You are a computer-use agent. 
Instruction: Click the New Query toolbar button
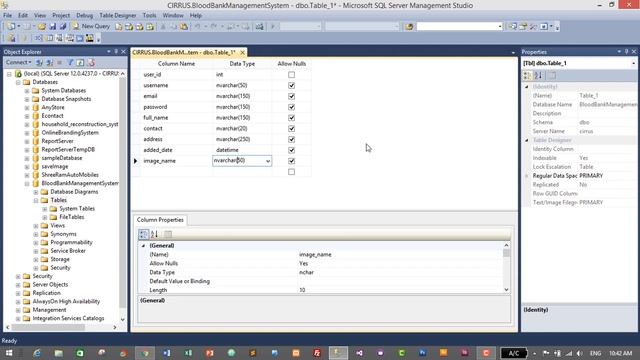pos(91,26)
